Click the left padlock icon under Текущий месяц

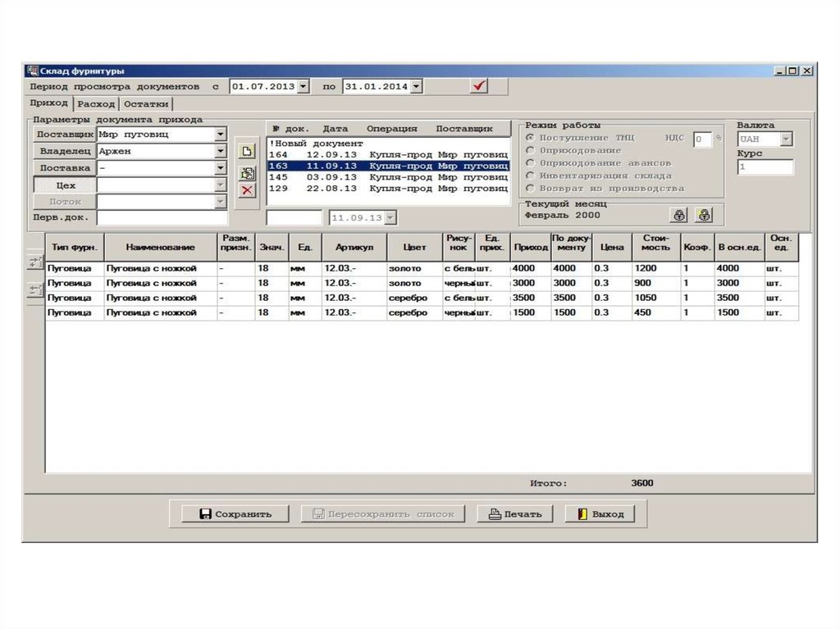click(x=678, y=216)
